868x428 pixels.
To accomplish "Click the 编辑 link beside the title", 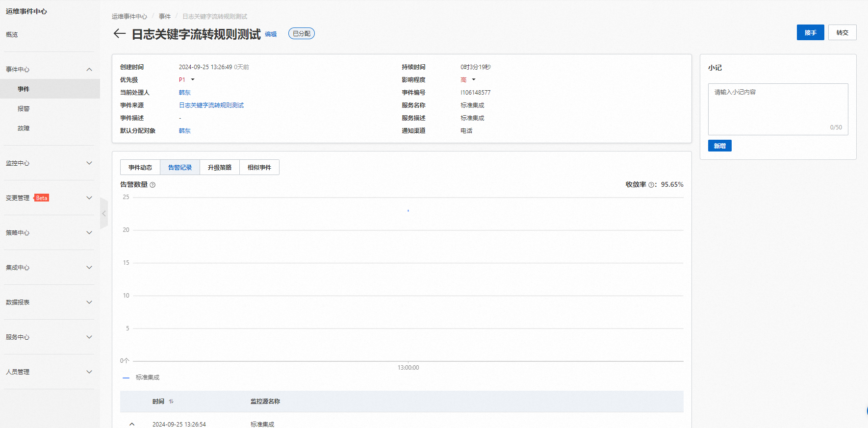I will [x=271, y=34].
